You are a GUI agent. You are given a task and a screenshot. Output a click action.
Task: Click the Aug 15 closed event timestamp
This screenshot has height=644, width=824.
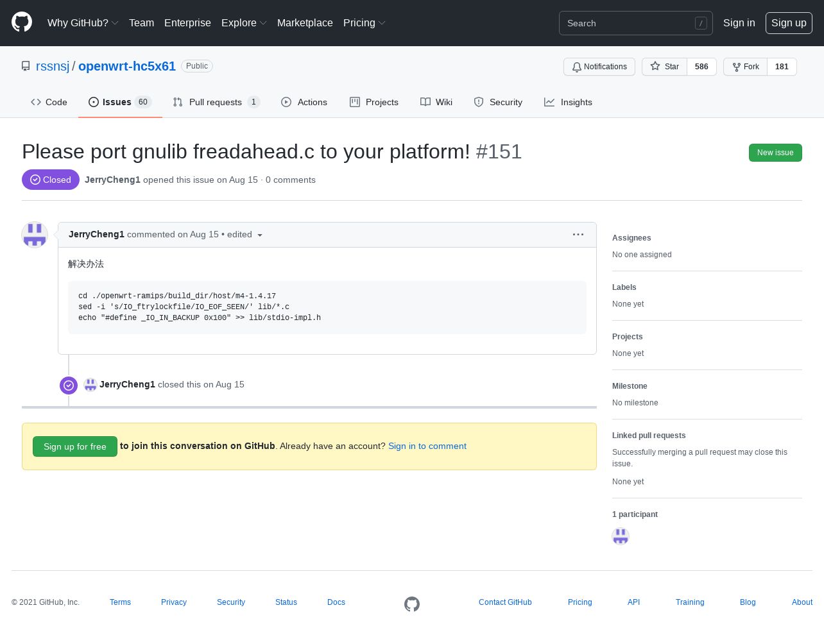[x=224, y=384]
